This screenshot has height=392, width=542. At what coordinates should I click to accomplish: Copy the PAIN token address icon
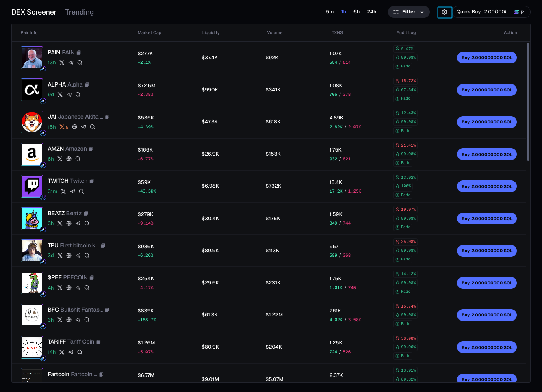(x=79, y=52)
